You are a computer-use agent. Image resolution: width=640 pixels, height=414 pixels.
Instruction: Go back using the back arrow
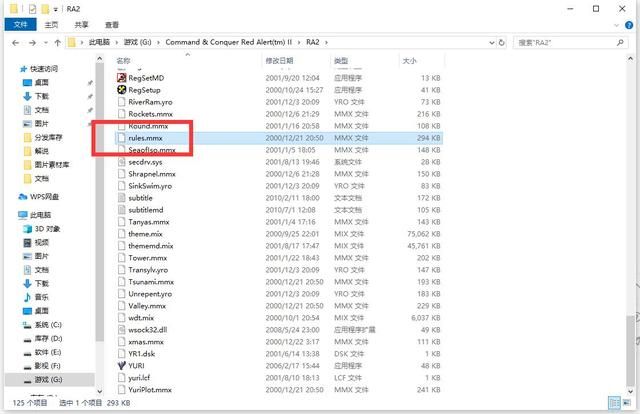[16, 42]
